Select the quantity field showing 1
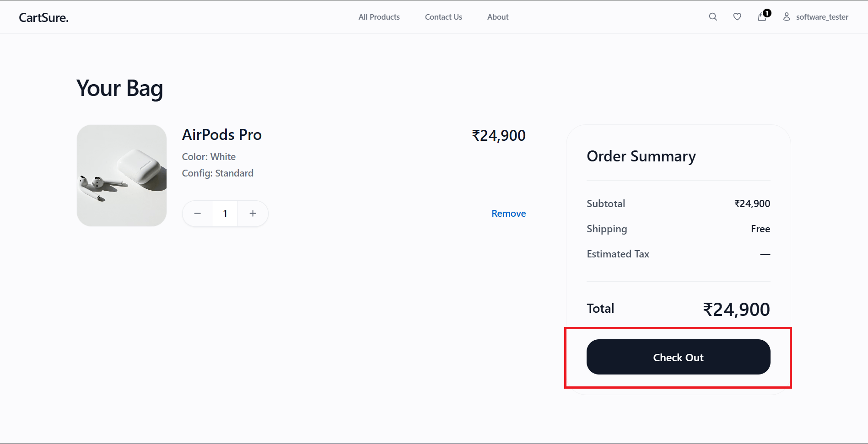The height and width of the screenshot is (444, 868). [x=225, y=214]
